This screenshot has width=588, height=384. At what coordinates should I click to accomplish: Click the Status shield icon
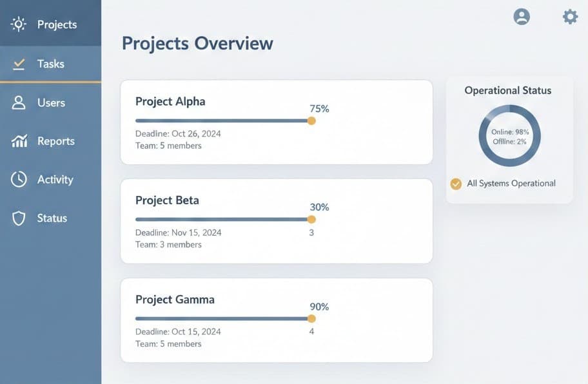[19, 218]
